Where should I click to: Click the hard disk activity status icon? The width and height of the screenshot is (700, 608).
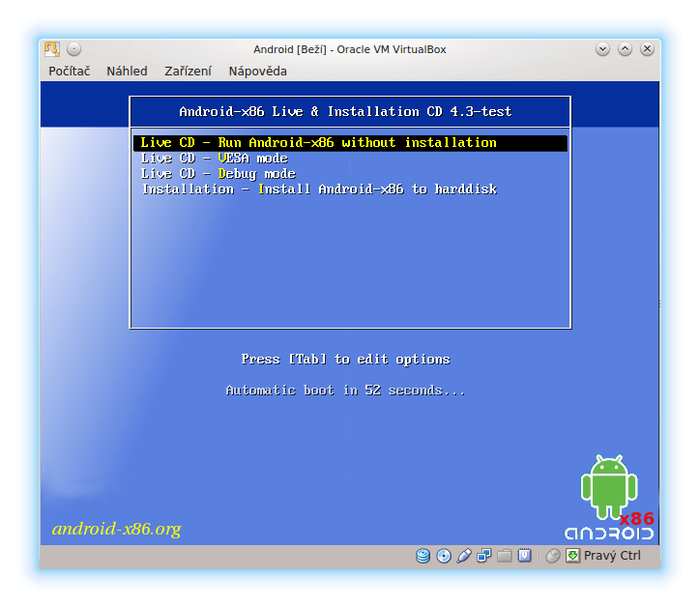click(x=423, y=556)
